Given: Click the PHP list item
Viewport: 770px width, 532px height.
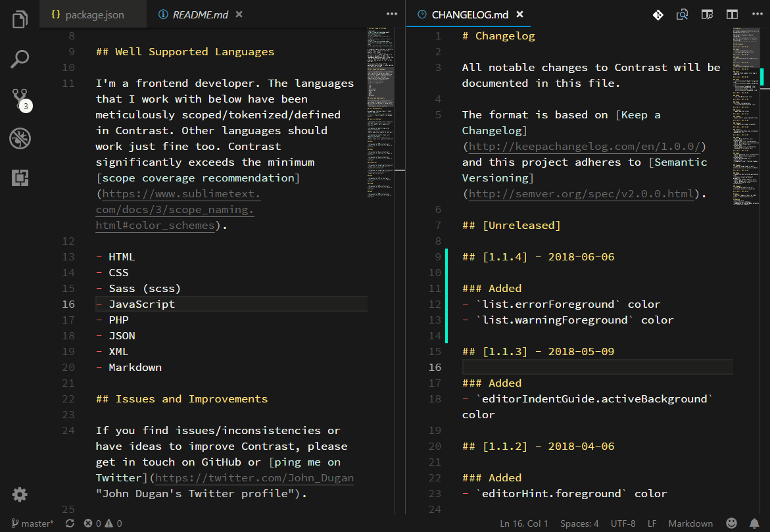Looking at the screenshot, I should coord(112,320).
